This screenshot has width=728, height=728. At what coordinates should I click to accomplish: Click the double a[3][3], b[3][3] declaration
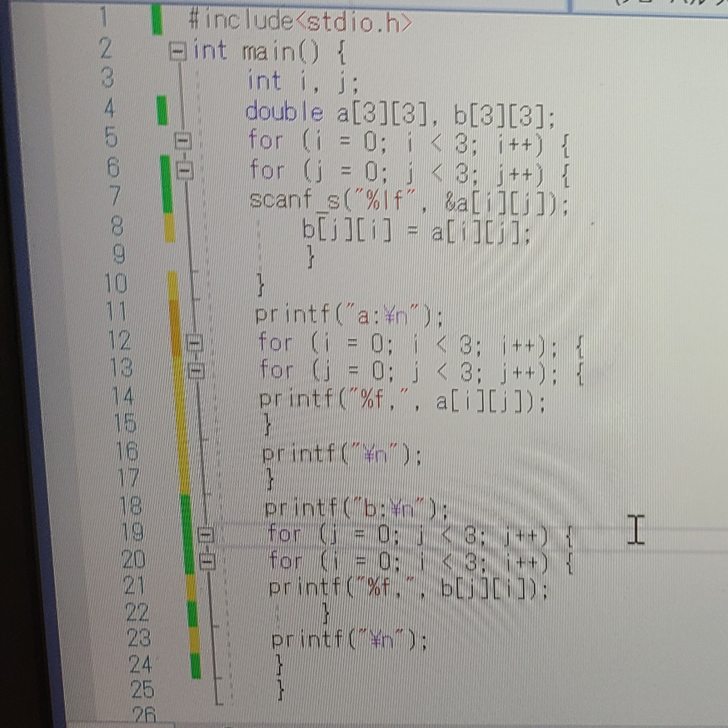click(x=400, y=112)
